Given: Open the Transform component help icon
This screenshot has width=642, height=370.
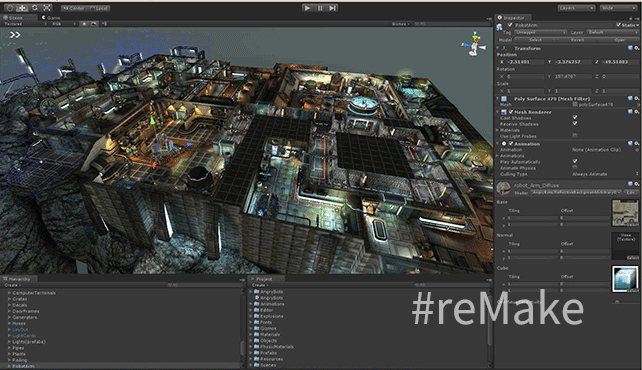Looking at the screenshot, I should [x=630, y=48].
